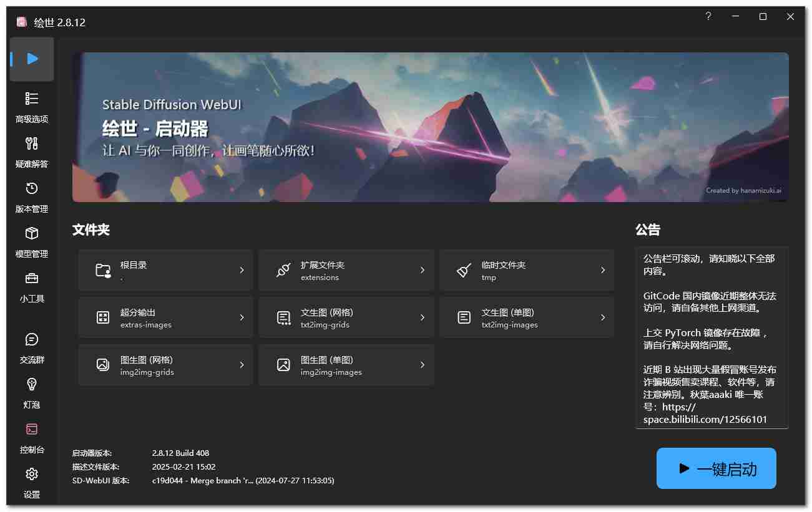Open 图生图 (网格) img2img-grids folder
The height and width of the screenshot is (512, 812).
point(165,365)
